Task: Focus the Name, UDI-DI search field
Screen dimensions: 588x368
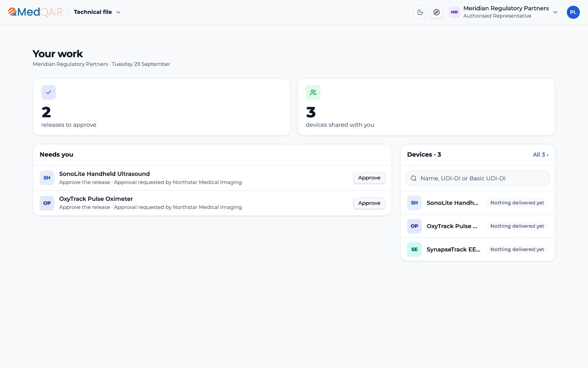Action: tap(478, 178)
